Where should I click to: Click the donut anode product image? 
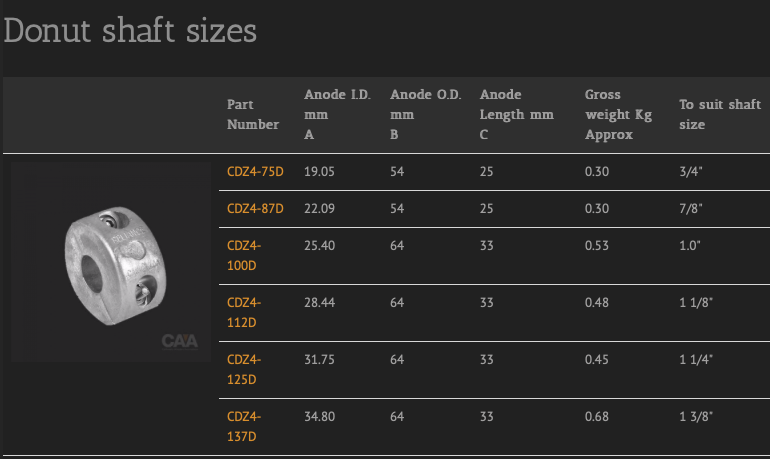[x=111, y=262]
